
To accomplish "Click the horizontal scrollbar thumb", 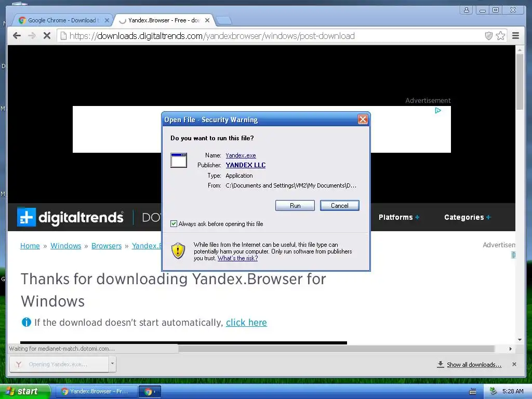I will [336, 349].
